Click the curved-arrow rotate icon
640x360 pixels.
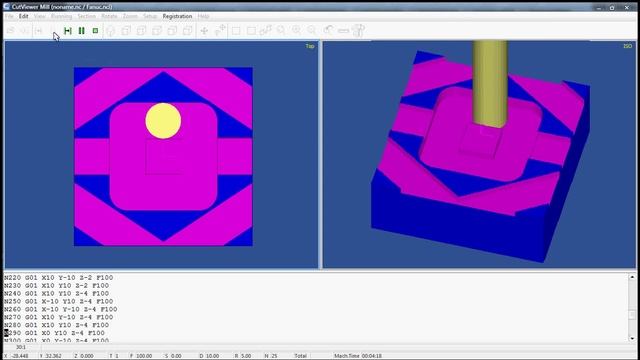pyautogui.click(x=328, y=30)
